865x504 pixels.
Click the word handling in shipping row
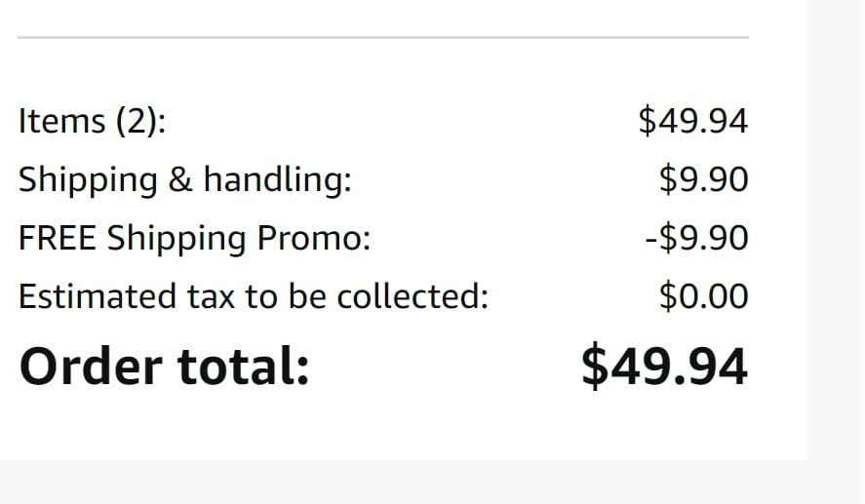point(278,179)
